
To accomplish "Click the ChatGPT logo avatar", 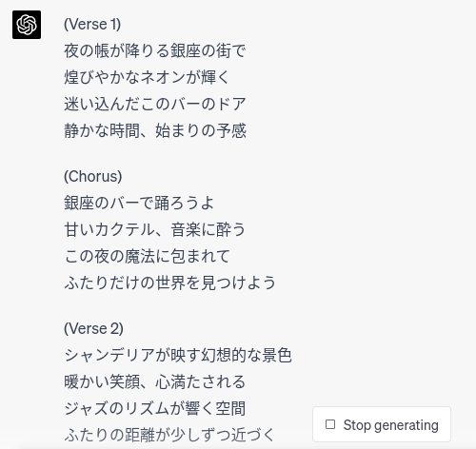I will (27, 25).
